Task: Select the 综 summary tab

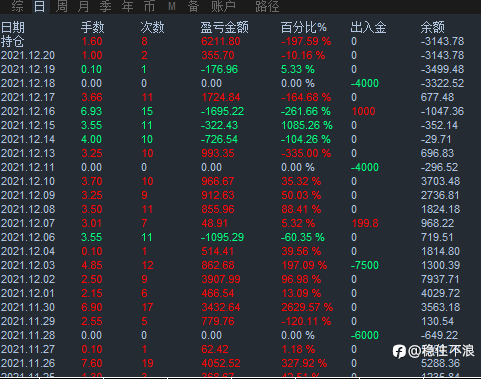Action: tap(17, 6)
